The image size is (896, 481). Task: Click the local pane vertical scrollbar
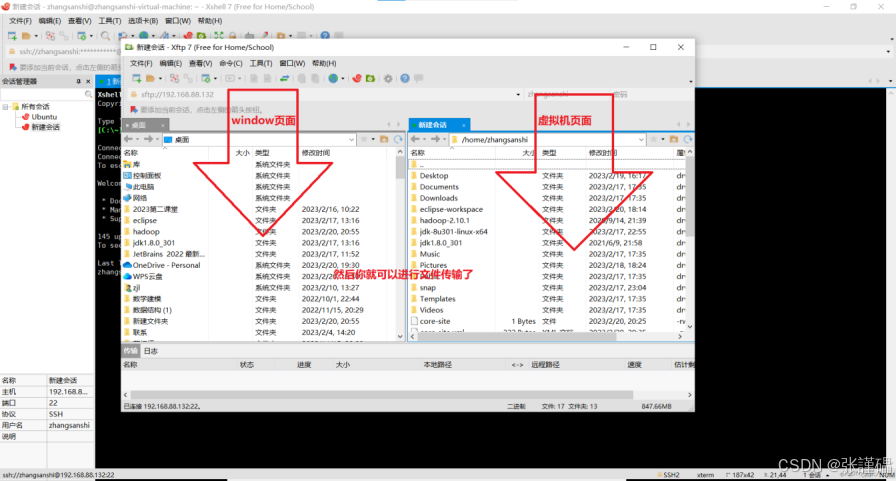[400, 167]
